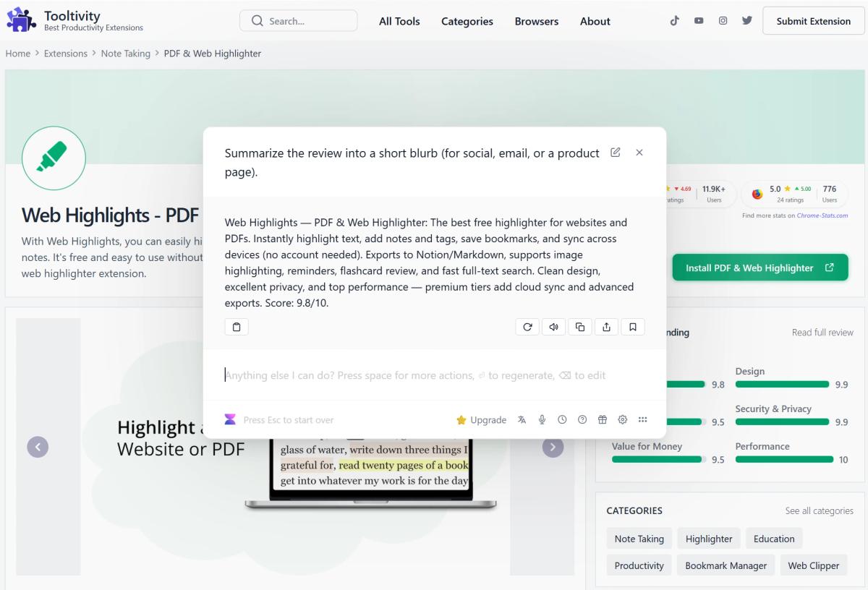Click the clipboard paste icon below the summary
Image resolution: width=868 pixels, height=590 pixels.
237,327
